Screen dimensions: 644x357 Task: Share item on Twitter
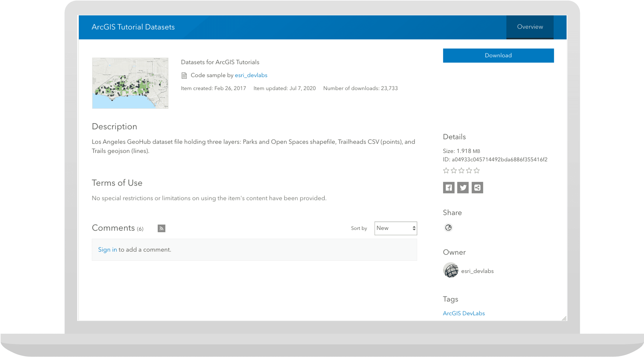463,188
